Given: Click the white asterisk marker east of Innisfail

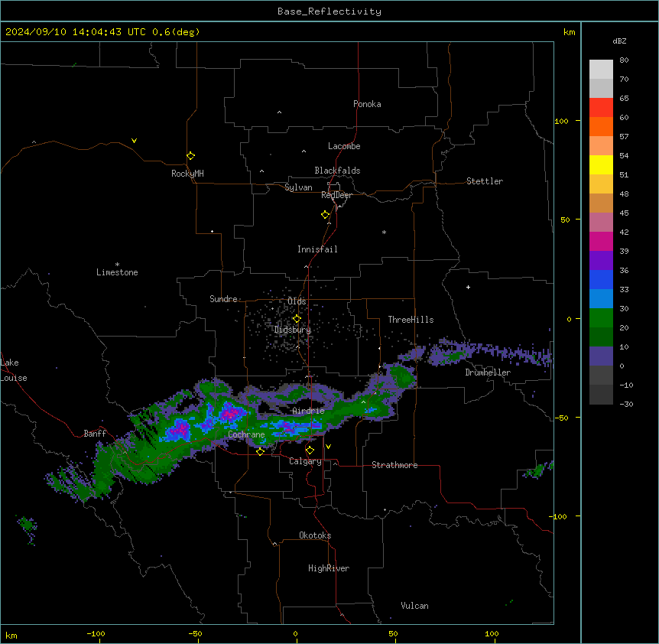Looking at the screenshot, I should coord(384,233).
